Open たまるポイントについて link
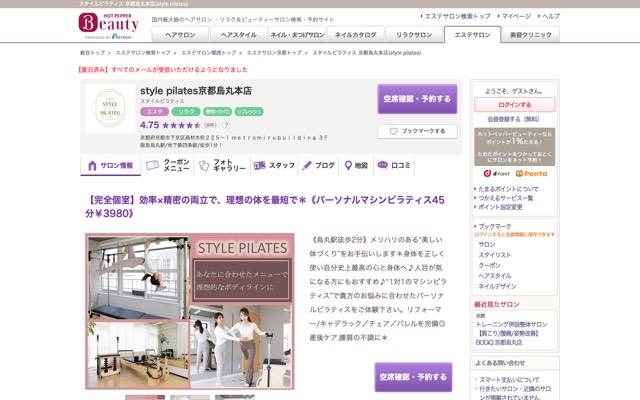This screenshot has width=640, height=400. point(508,189)
